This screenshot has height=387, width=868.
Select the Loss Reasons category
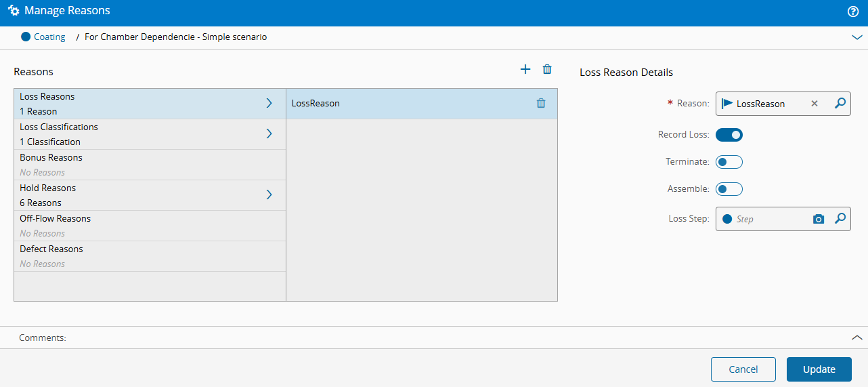[150, 104]
